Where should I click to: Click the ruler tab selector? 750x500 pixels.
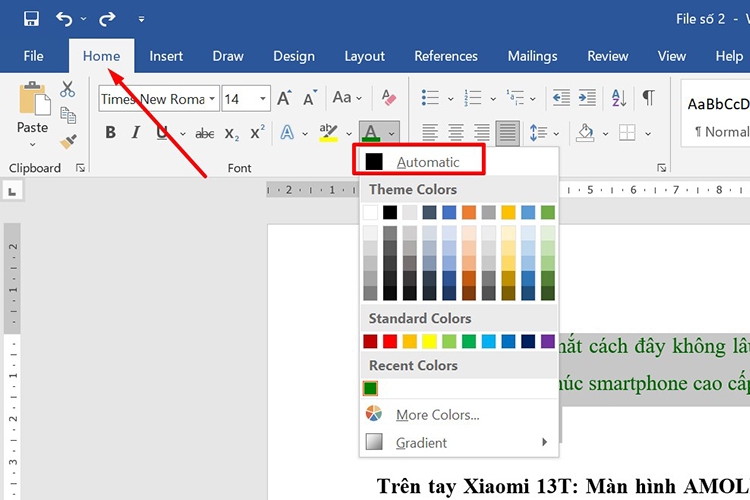click(x=12, y=191)
